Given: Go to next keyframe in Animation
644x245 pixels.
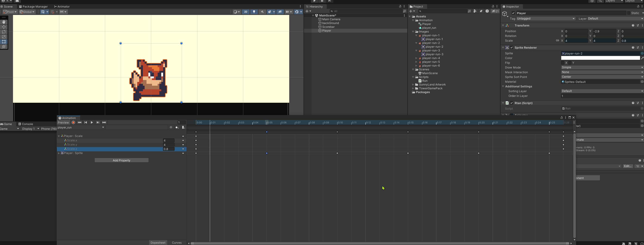Looking at the screenshot, I should [x=98, y=122].
